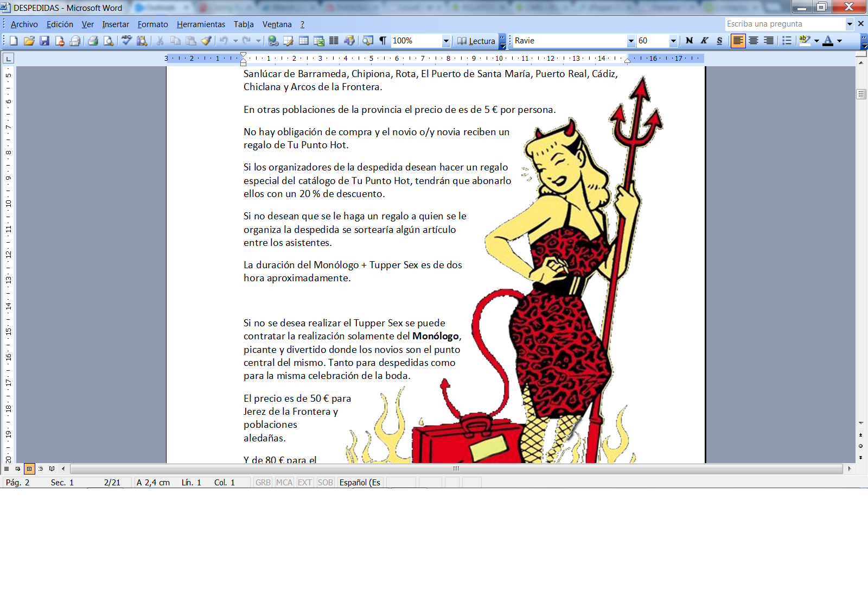Screen dimensions: 868x607
Task: Insert a hyperlink with the globe icon
Action: click(x=273, y=41)
